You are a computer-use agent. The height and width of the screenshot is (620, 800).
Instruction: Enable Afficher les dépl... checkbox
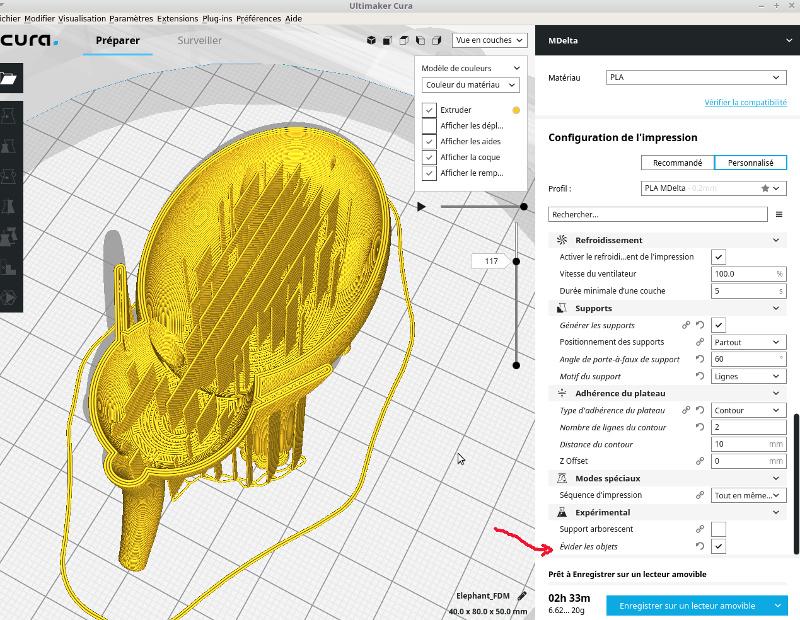tap(429, 126)
